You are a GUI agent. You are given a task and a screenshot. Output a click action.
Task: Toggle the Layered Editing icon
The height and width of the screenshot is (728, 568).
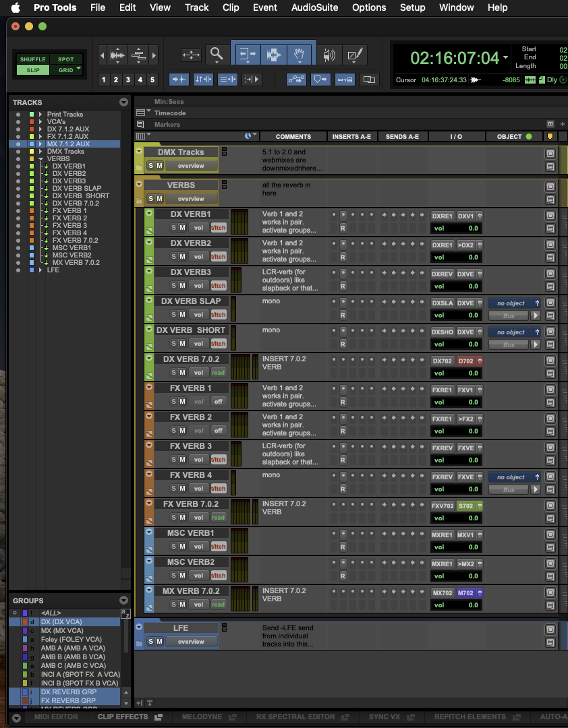tap(369, 80)
